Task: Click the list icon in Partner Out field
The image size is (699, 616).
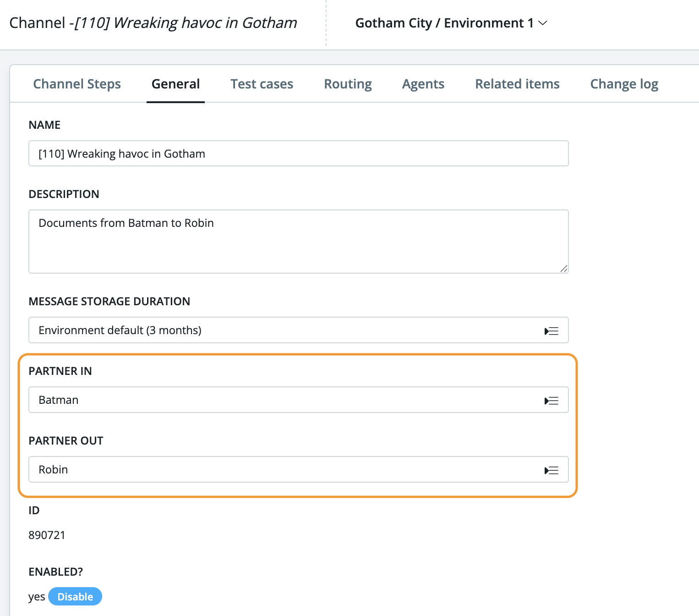Action: tap(552, 470)
